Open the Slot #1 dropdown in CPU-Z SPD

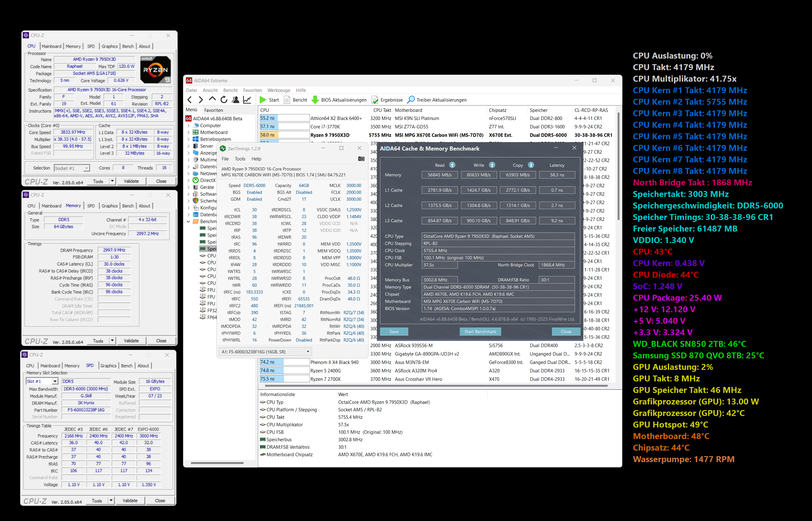[55, 382]
